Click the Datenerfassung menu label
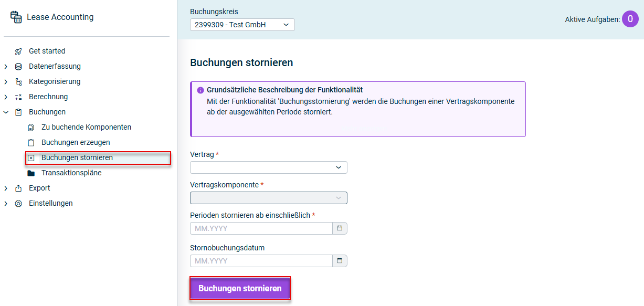 (55, 66)
